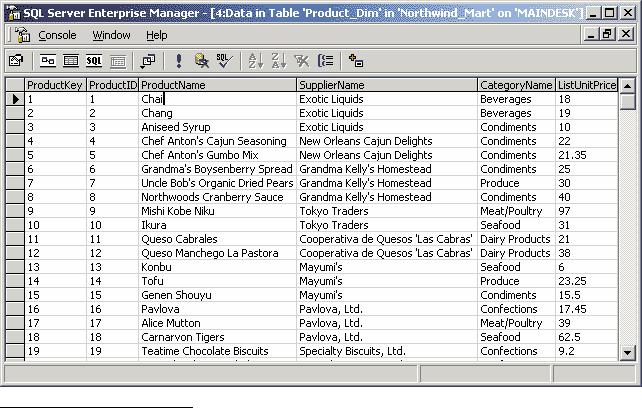Click 'Grandma's Boysenberry Spread' cell
The image size is (642, 408).
pyautogui.click(x=217, y=169)
